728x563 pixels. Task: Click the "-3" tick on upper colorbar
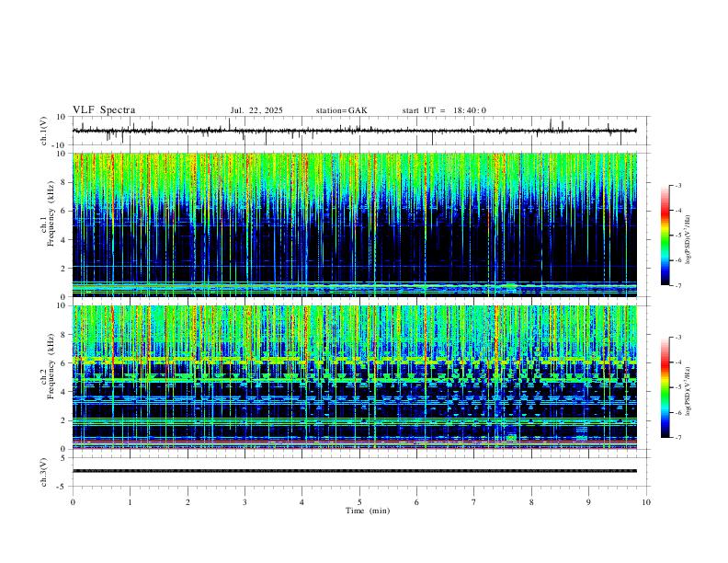click(678, 185)
